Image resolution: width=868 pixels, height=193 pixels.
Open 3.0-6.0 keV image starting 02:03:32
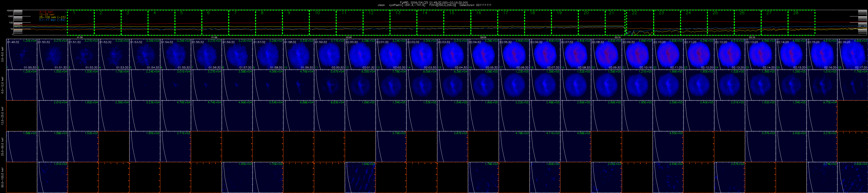pyautogui.click(x=452, y=54)
